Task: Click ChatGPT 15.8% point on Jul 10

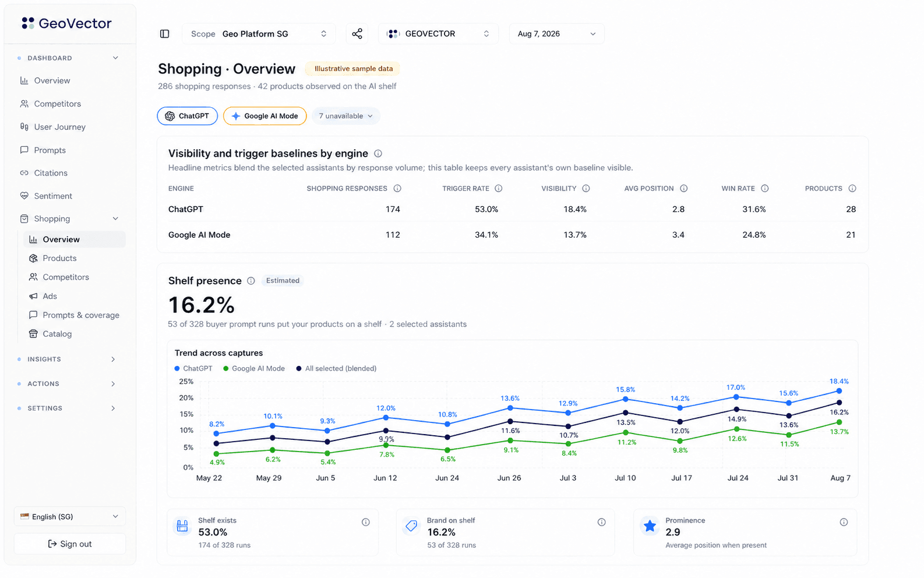Action: pos(625,399)
